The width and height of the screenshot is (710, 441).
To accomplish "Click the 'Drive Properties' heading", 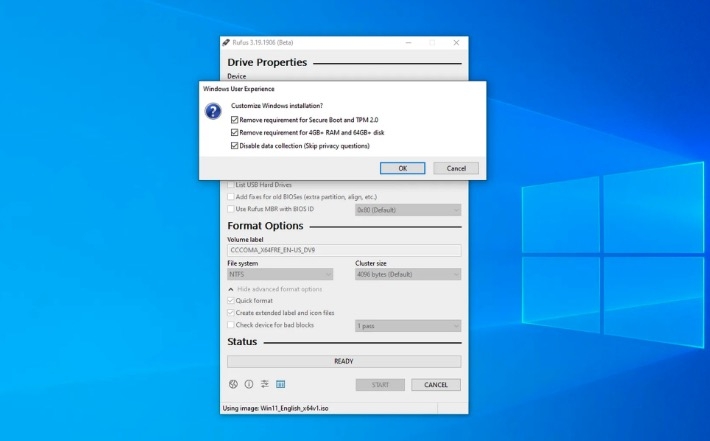I will [267, 62].
